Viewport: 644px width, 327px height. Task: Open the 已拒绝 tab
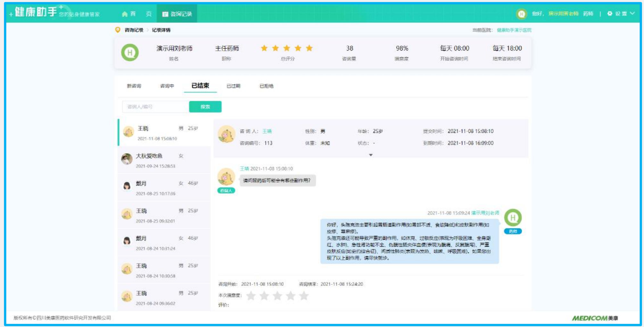(266, 86)
